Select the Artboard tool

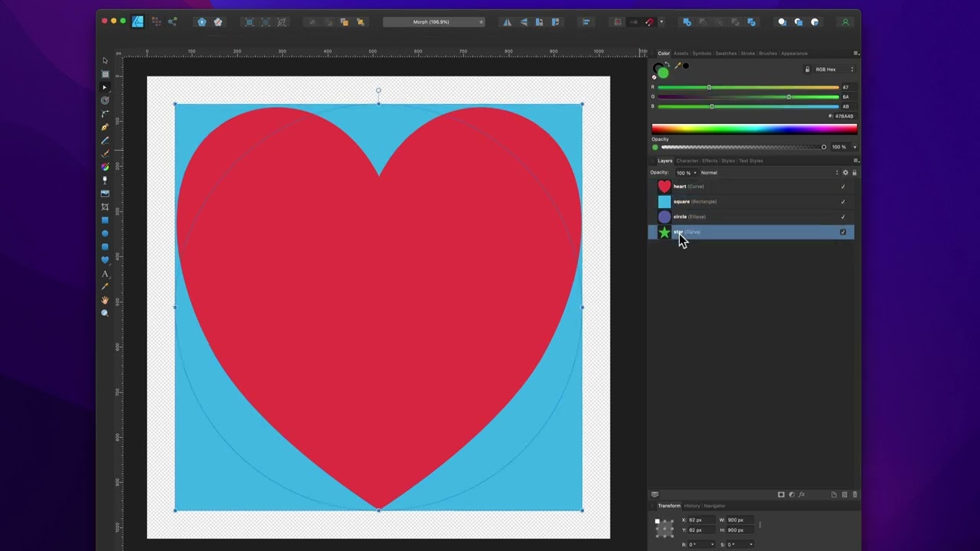[x=105, y=74]
